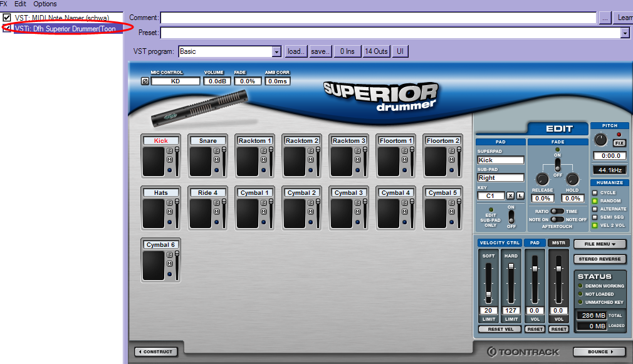This screenshot has height=364, width=633.
Task: Trigger the Snare drum pad
Action: 201,162
